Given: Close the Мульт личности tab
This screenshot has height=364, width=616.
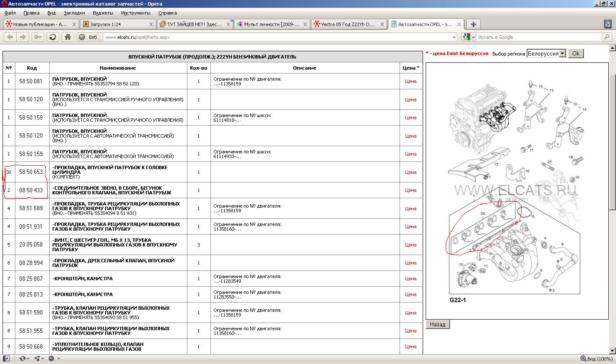Looking at the screenshot, I should coord(305,24).
